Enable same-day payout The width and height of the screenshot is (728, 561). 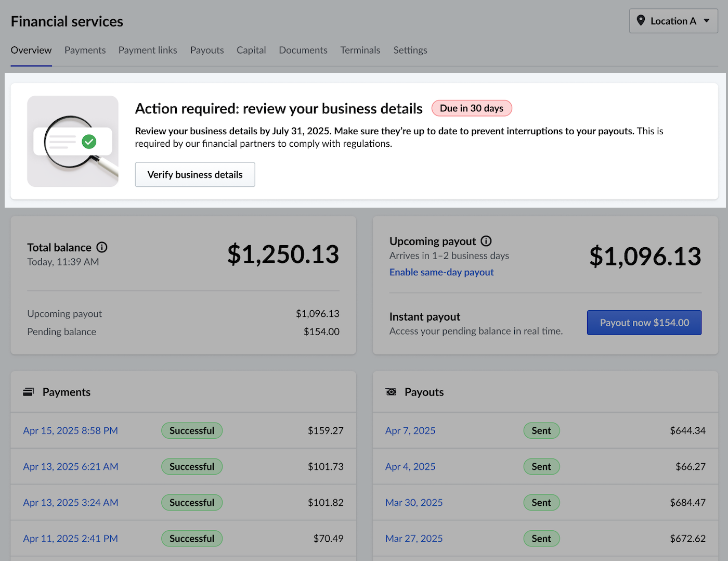(x=441, y=272)
